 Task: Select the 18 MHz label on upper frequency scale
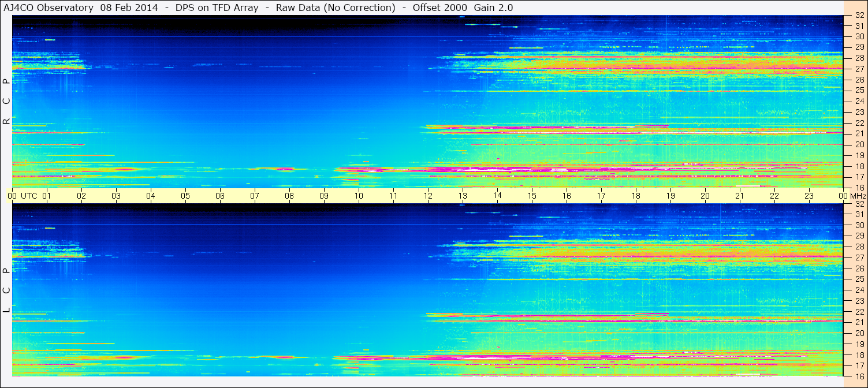[x=859, y=166]
